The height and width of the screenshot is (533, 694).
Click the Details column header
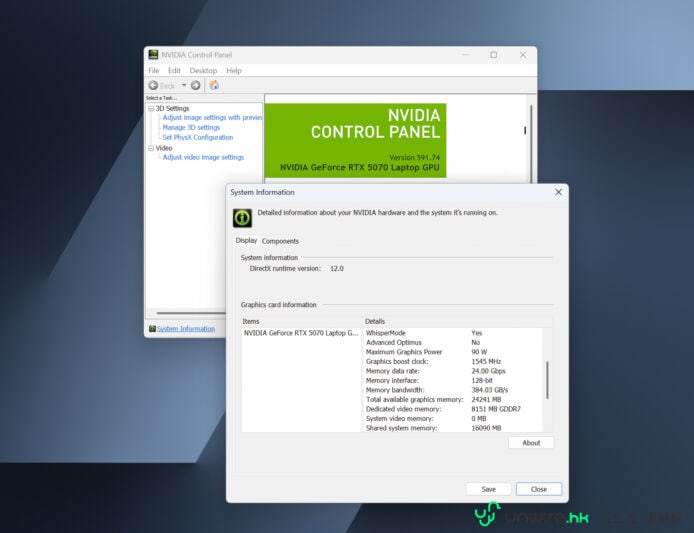[375, 321]
